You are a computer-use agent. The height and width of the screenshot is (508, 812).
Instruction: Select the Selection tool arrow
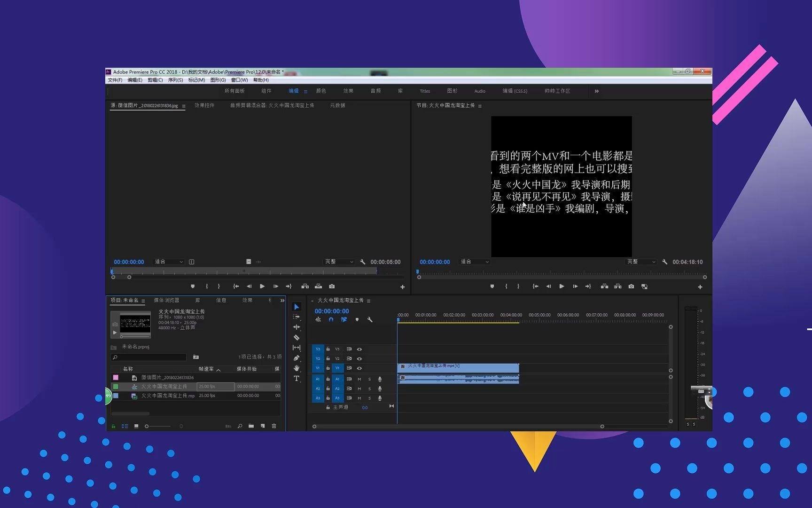tap(297, 307)
